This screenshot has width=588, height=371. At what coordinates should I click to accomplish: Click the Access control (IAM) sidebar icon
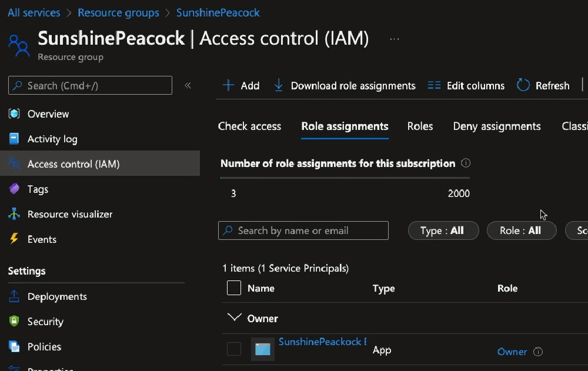coord(14,163)
